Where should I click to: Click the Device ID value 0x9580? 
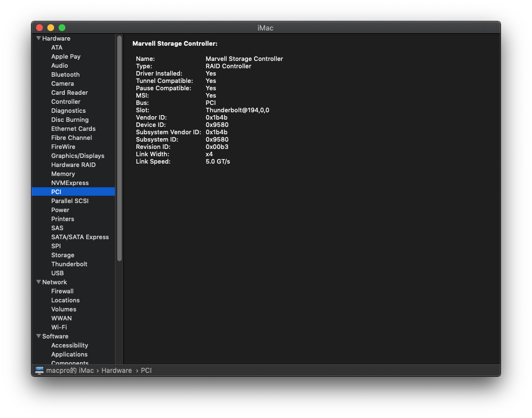click(217, 125)
